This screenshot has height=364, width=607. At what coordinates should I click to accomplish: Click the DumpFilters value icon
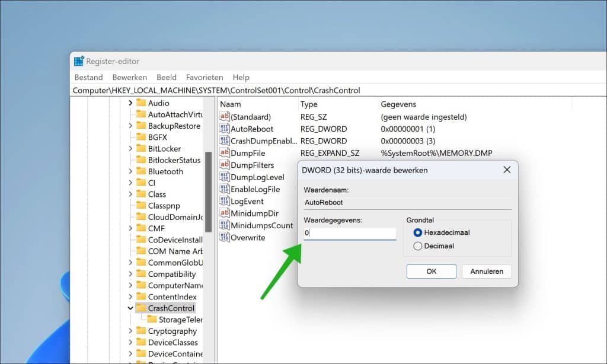tap(225, 165)
